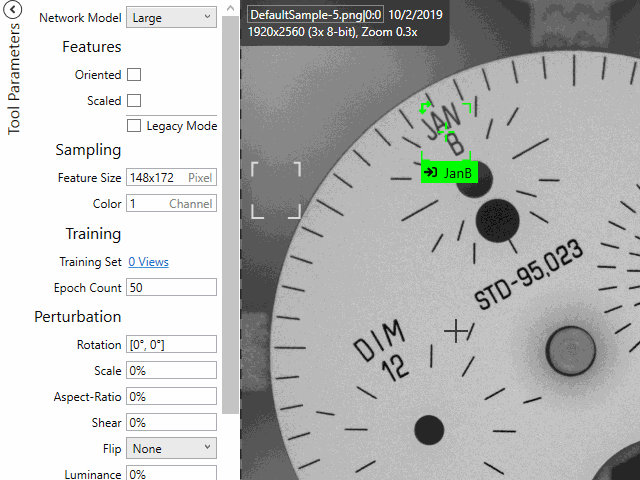Select the white bracket region marker

click(275, 189)
